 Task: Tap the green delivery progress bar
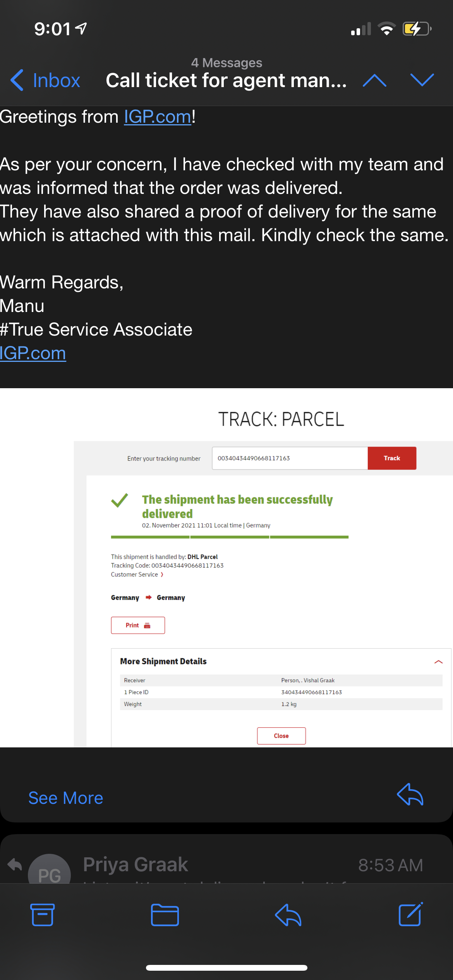click(230, 537)
